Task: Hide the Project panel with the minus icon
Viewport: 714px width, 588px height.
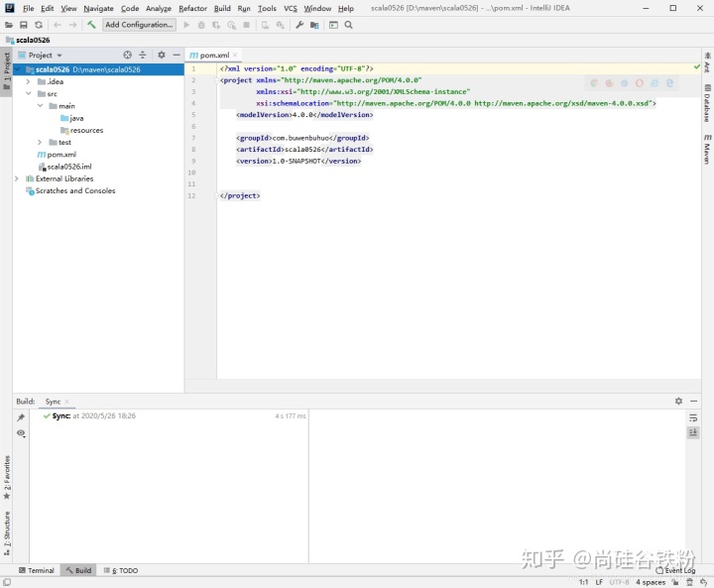Action: tap(177, 56)
